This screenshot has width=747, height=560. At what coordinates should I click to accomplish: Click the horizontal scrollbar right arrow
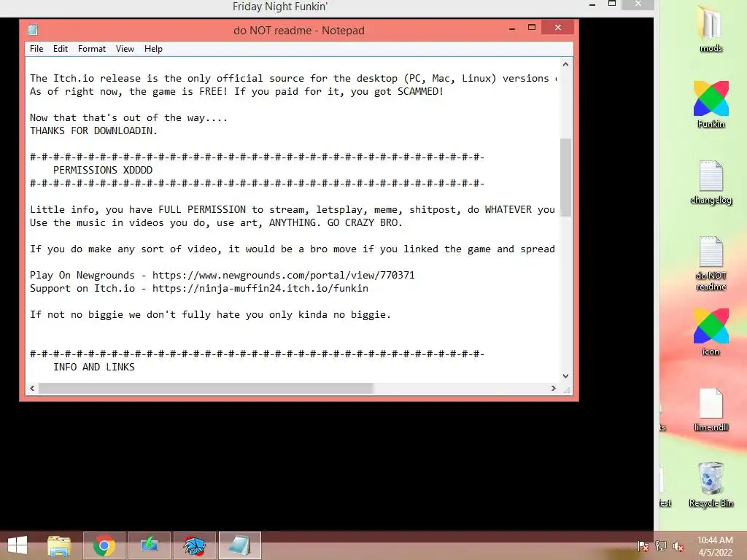point(553,388)
